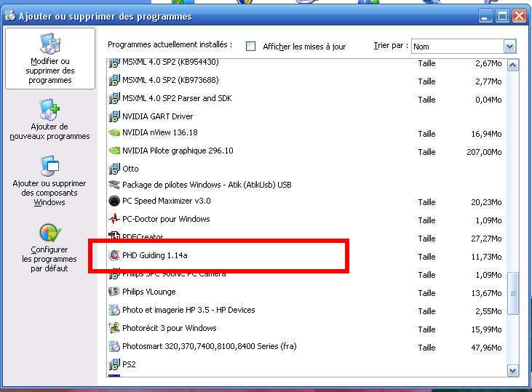Toggle Afficher les mises à jour checkbox

pyautogui.click(x=251, y=46)
